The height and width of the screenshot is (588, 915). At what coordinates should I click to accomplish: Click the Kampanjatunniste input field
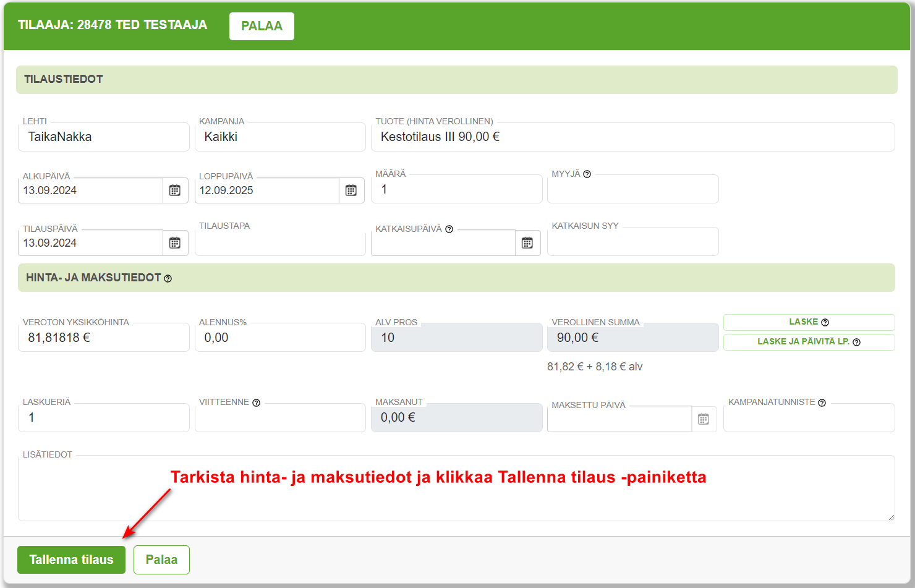809,417
